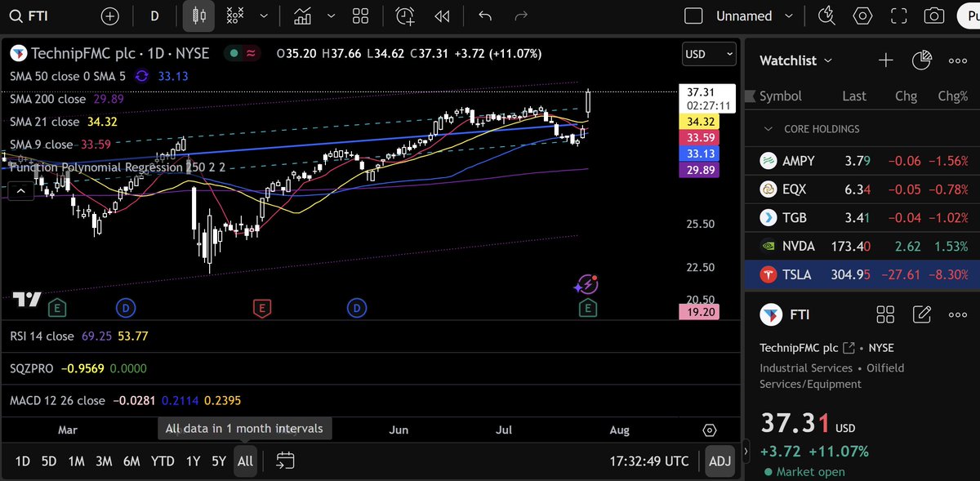Click the SMA 200 close legend
980x481 pixels.
pos(47,99)
